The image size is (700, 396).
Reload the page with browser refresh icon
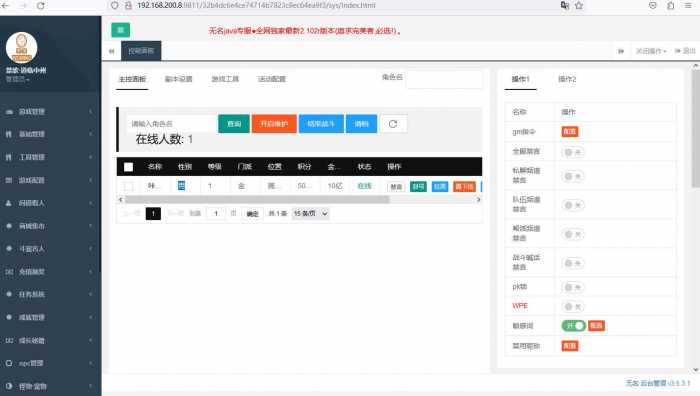click(41, 6)
